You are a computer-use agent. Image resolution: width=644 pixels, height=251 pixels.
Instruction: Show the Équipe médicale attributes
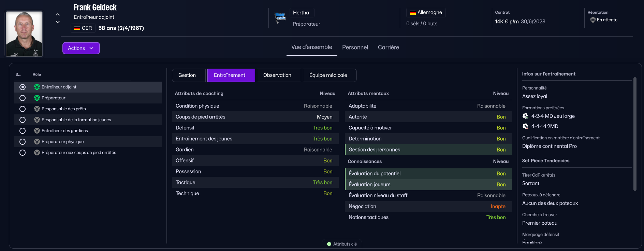pos(328,75)
